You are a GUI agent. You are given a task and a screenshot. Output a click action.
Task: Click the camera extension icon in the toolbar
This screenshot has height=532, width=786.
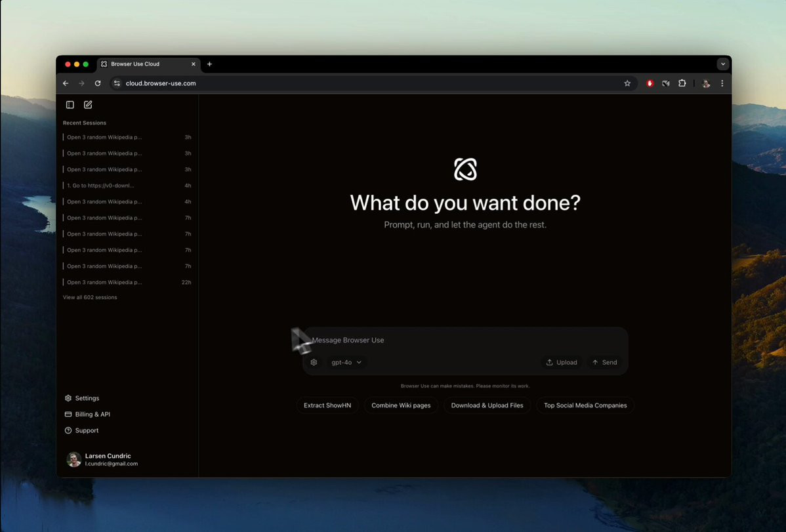[666, 83]
